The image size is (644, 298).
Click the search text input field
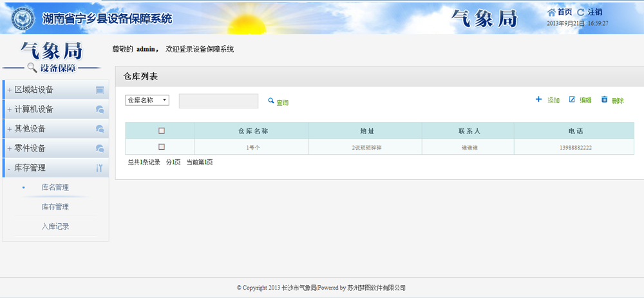point(218,101)
